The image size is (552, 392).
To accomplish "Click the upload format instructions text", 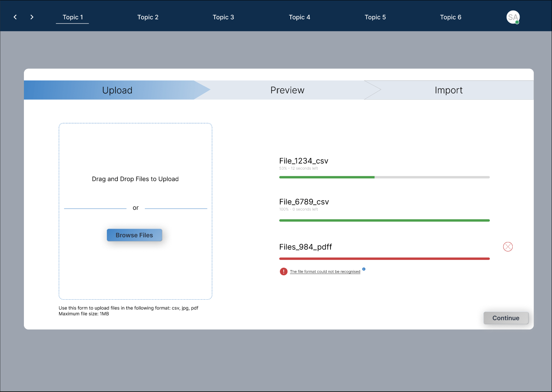I will pos(128,308).
